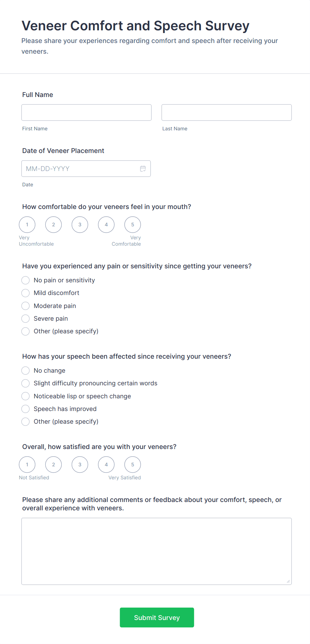Viewport: 310px width, 644px height.
Task: Select 4 on the satisfaction scale
Action: (106, 464)
